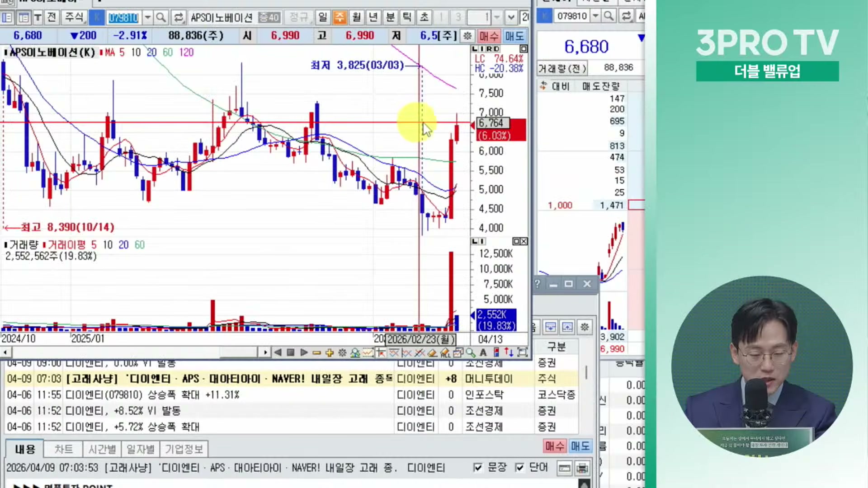Toggle the 문장 checkbox
The image size is (868, 488).
pyautogui.click(x=478, y=468)
